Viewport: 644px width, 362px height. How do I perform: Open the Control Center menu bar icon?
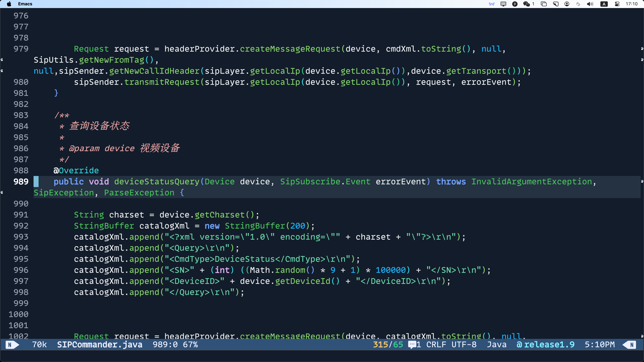coord(617,4)
